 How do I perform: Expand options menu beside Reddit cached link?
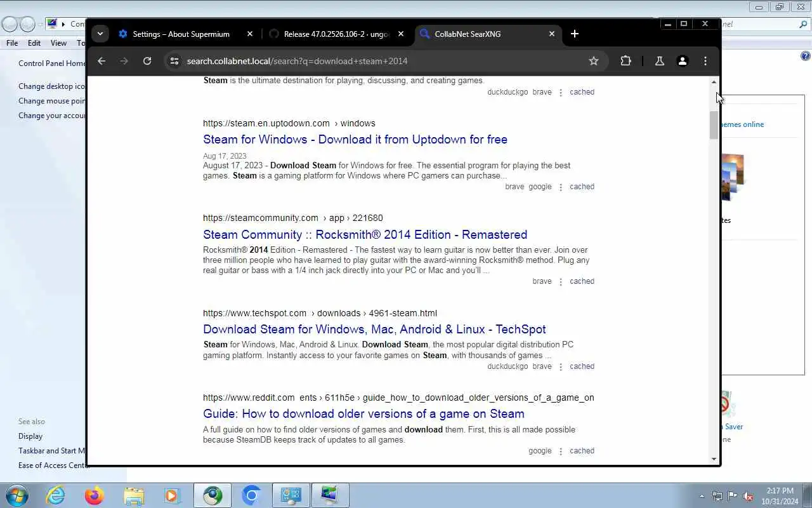(561, 451)
